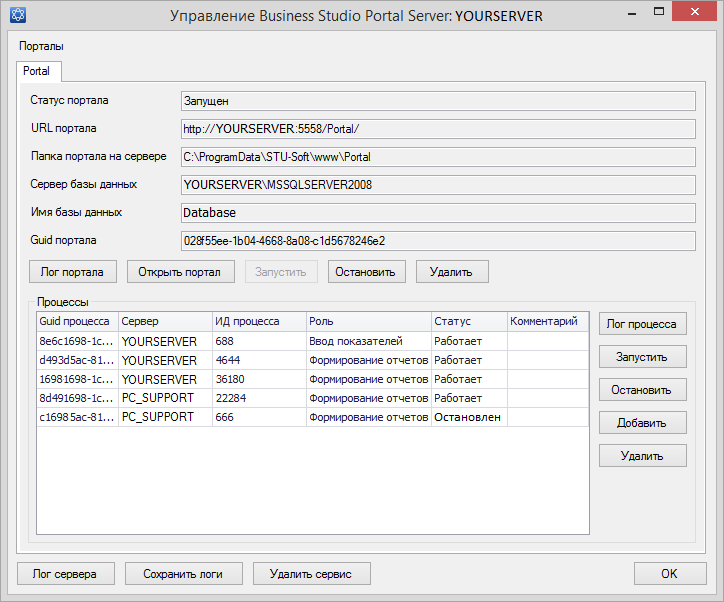The height and width of the screenshot is (602, 724).
Task: Click the Ввод показателей role cell
Action: click(x=368, y=341)
